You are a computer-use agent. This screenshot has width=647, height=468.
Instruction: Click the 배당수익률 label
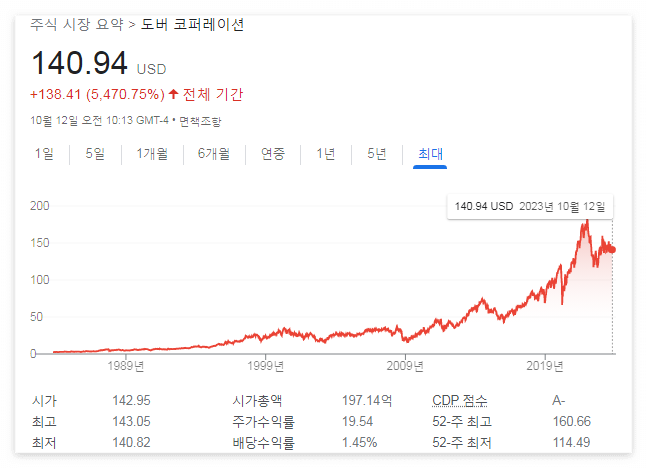(x=263, y=443)
